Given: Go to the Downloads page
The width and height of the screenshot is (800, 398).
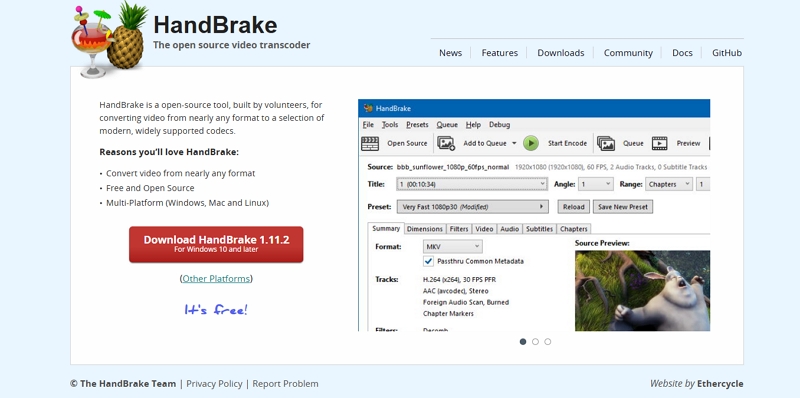Looking at the screenshot, I should tap(561, 53).
